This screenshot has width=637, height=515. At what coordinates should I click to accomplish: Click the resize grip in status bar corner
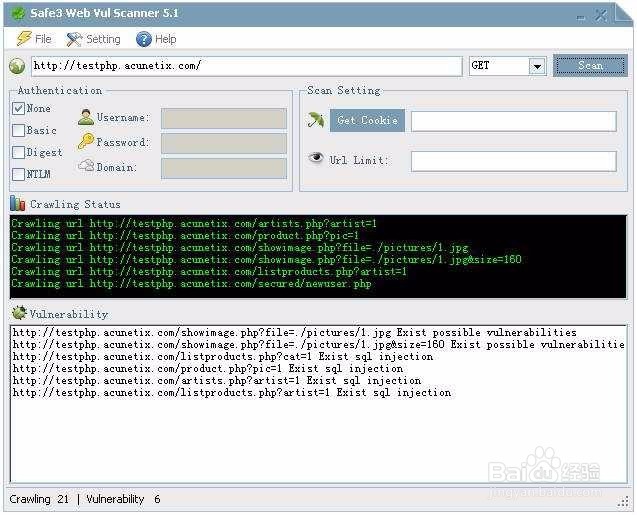click(x=622, y=503)
